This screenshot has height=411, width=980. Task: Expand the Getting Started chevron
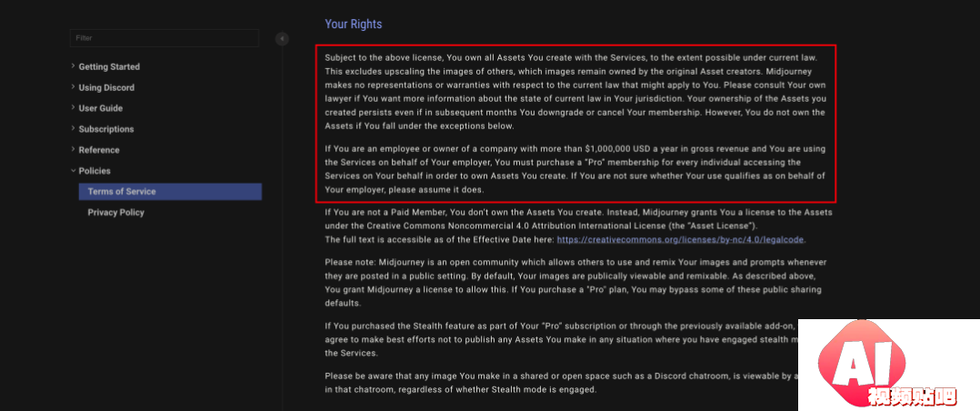coord(73,66)
